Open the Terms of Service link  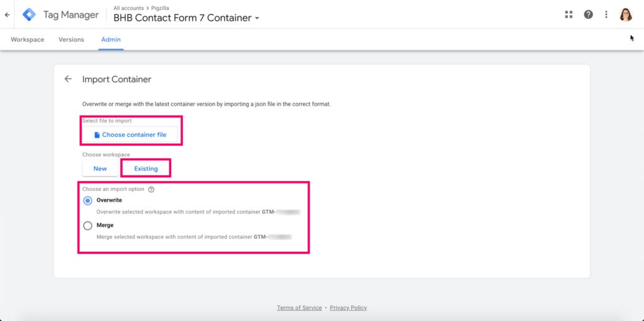(x=299, y=308)
